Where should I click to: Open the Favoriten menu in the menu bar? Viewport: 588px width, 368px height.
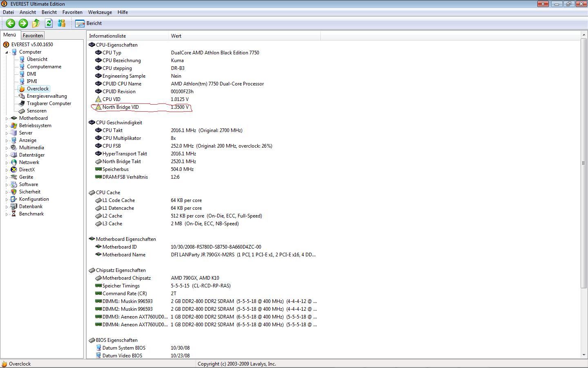(x=72, y=12)
